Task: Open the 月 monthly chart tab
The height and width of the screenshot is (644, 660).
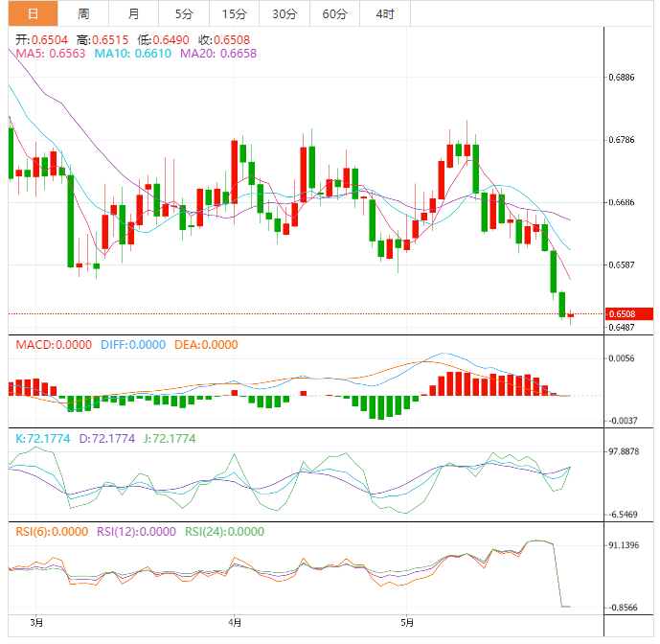Action: pyautogui.click(x=133, y=13)
